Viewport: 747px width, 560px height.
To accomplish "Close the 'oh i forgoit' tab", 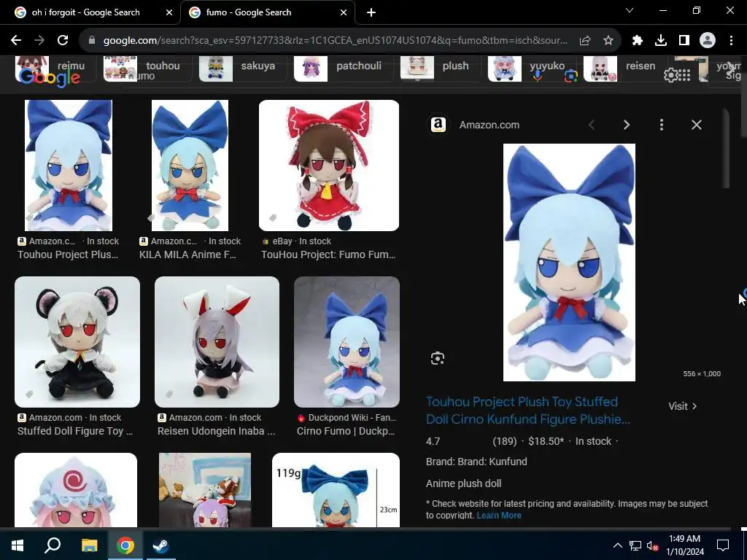I will [169, 13].
